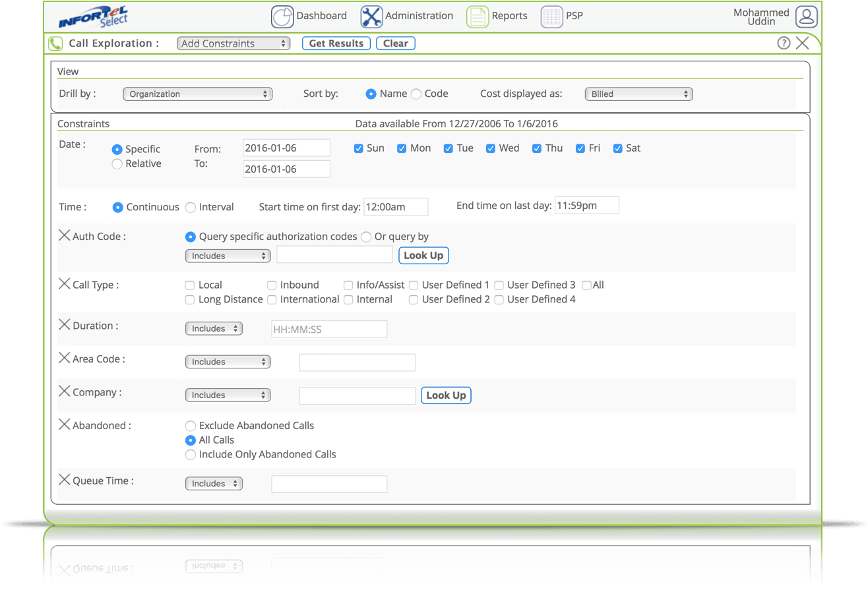Click the Get Results button
The image size is (868, 611).
(336, 43)
